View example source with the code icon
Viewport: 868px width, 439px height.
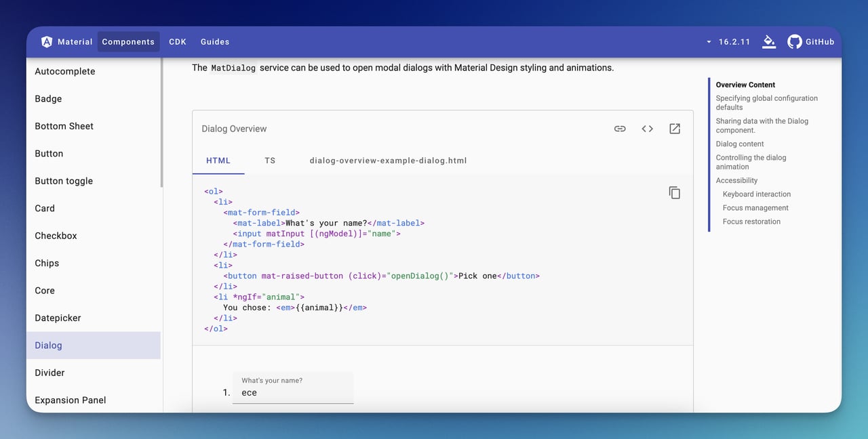tap(647, 128)
